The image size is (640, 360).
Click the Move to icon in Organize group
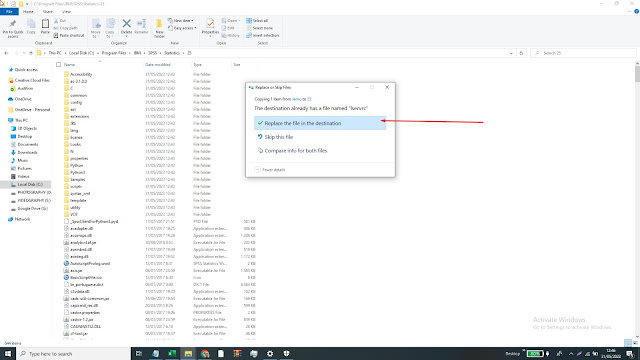pyautogui.click(x=96, y=28)
